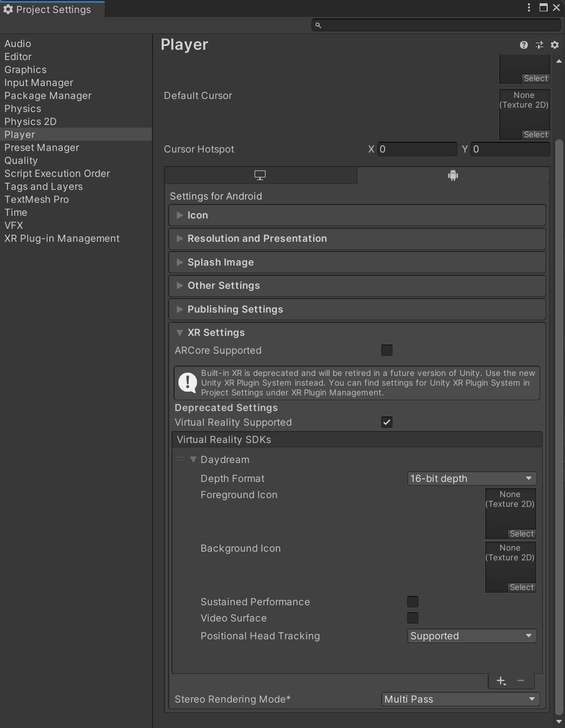This screenshot has width=565, height=728.
Task: Expand the Publishing Settings section
Action: click(x=357, y=309)
